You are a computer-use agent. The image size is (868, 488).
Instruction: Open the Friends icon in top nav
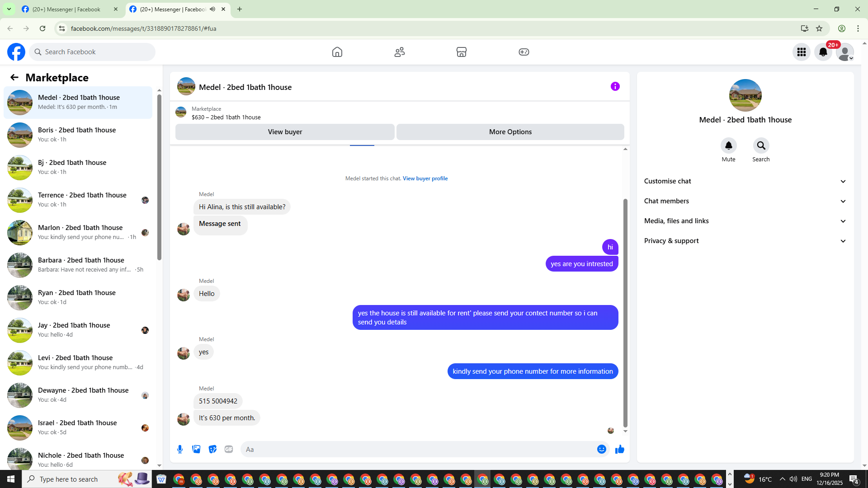pos(400,52)
